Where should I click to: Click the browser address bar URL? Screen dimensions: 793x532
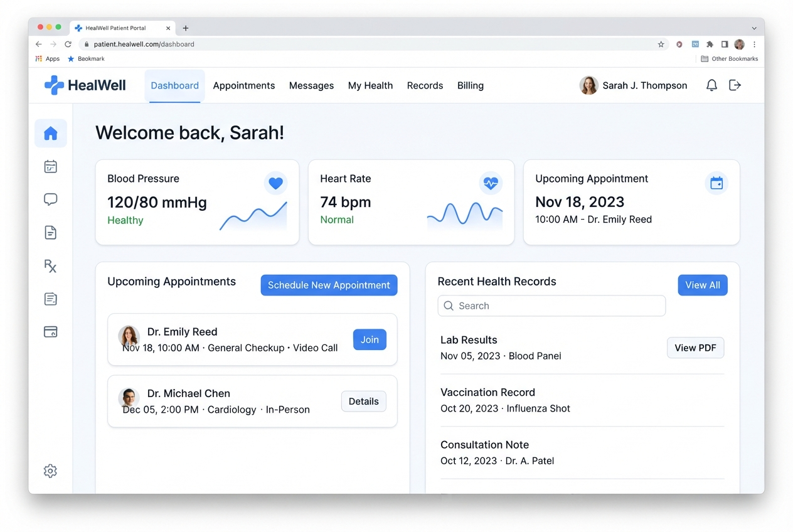(x=144, y=45)
